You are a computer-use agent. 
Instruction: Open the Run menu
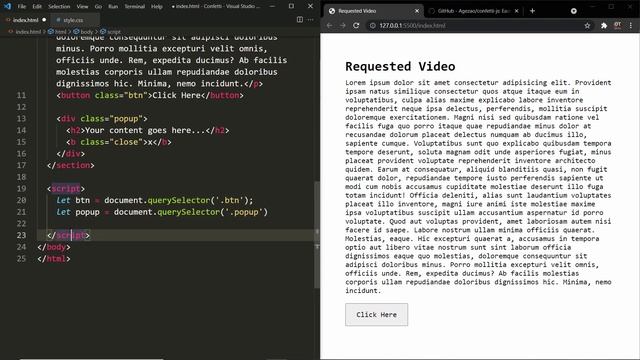click(113, 7)
